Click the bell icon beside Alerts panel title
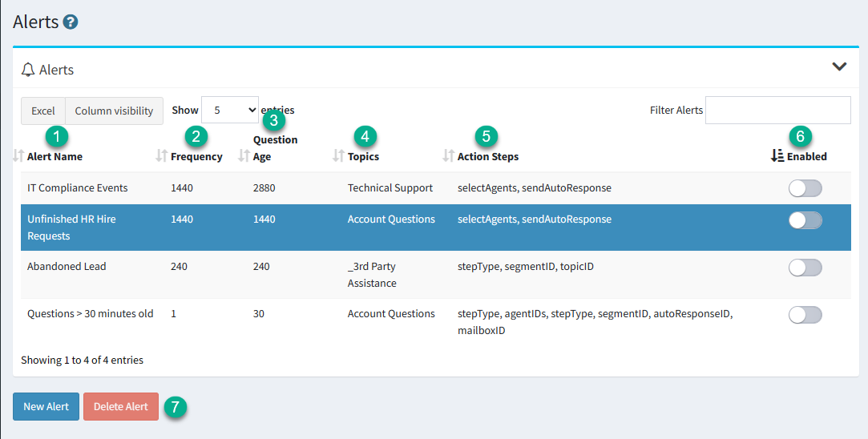Screen dimensions: 868x439 28,70
